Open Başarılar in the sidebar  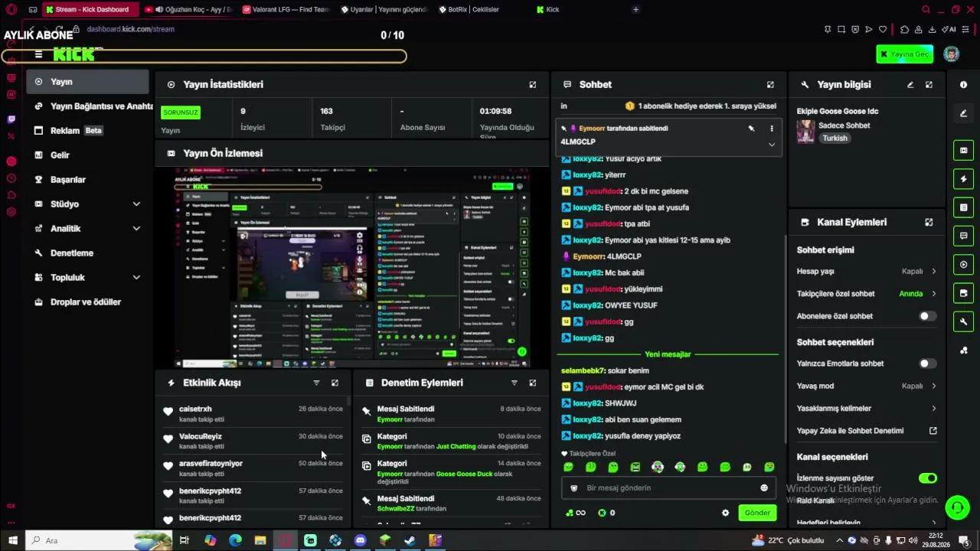coord(87,180)
